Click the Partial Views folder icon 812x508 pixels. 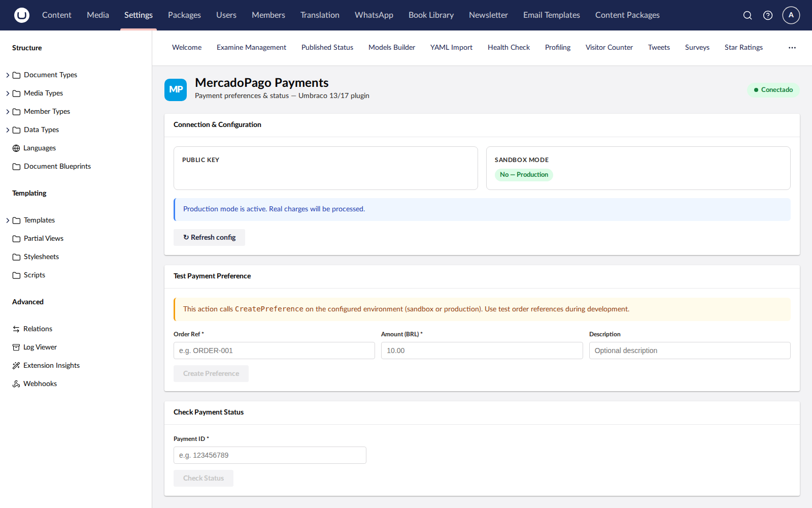[x=16, y=239]
